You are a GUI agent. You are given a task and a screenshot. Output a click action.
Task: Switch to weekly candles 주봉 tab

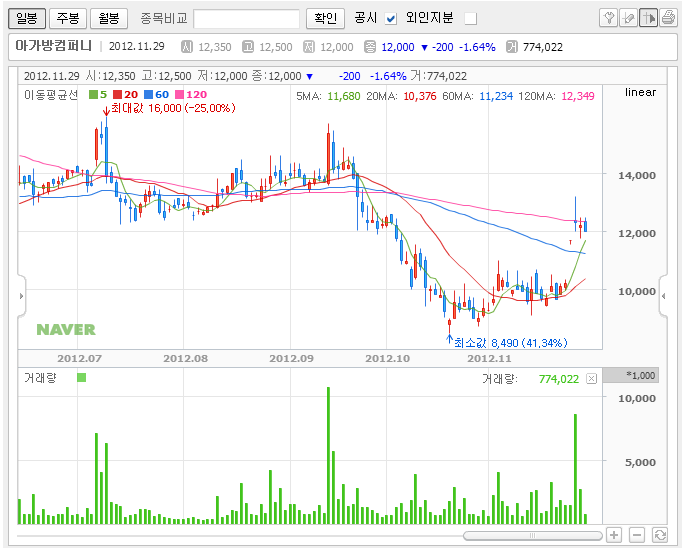pyautogui.click(x=68, y=18)
